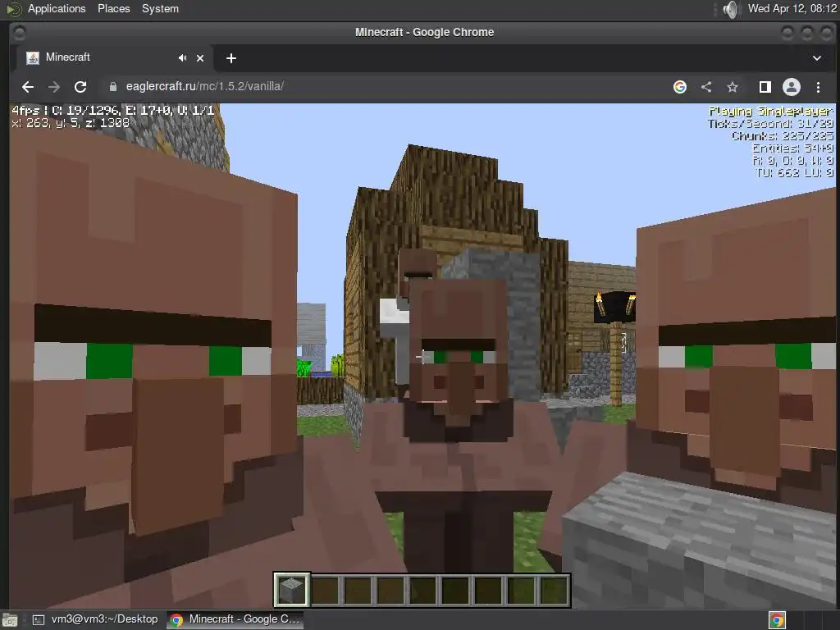The height and width of the screenshot is (630, 840).
Task: Open Chrome side panel icon
Action: (x=765, y=87)
